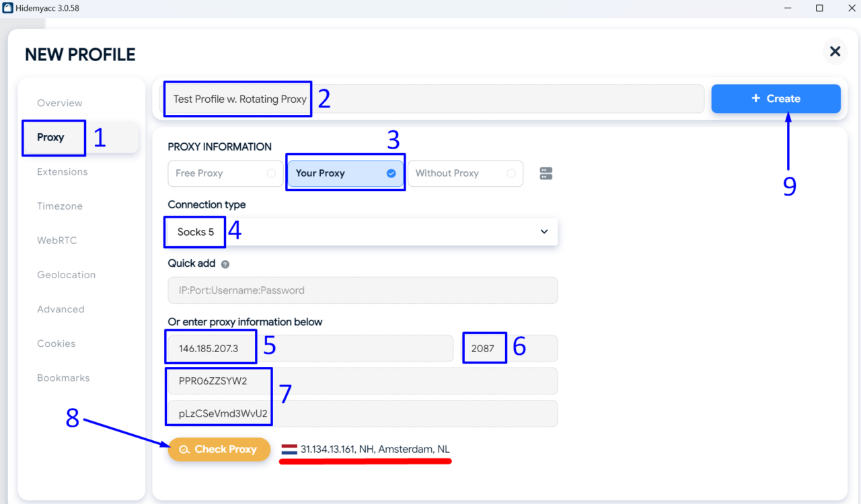This screenshot has height=504, width=861.
Task: Click the Quick add IP:Port:Username:Password field
Action: 363,290
